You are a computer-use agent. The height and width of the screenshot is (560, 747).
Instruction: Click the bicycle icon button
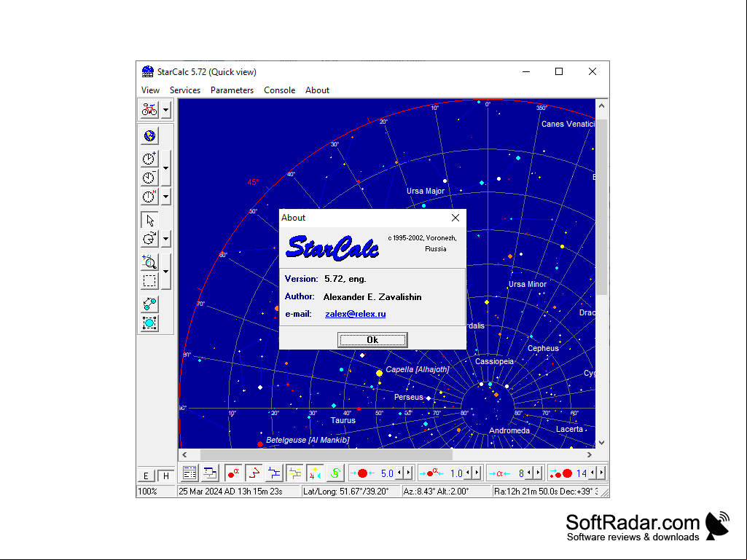[149, 110]
